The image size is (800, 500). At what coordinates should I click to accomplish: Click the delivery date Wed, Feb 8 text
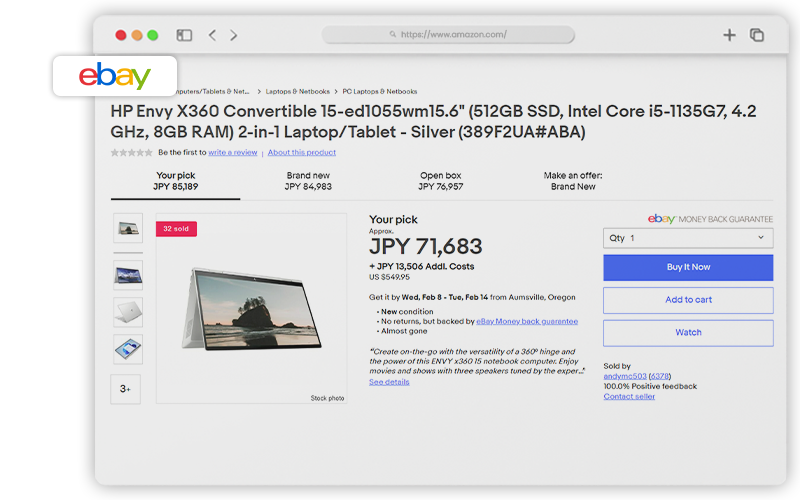[x=445, y=297]
